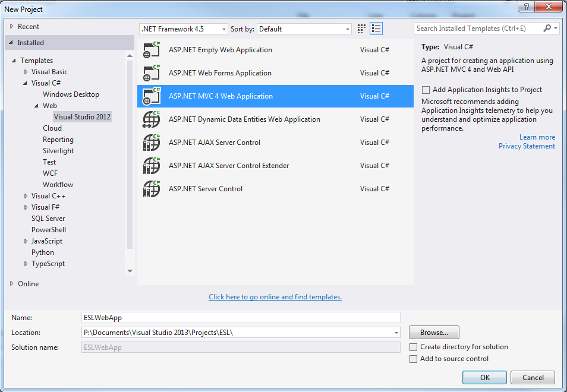Screen dimensions: 567x392
Task: Select the Python templates node
Action: (x=43, y=252)
